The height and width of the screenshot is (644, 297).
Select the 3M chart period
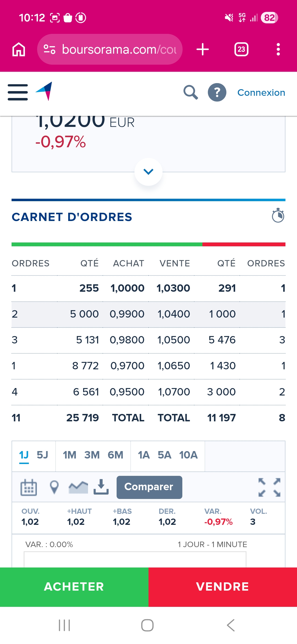(x=92, y=455)
